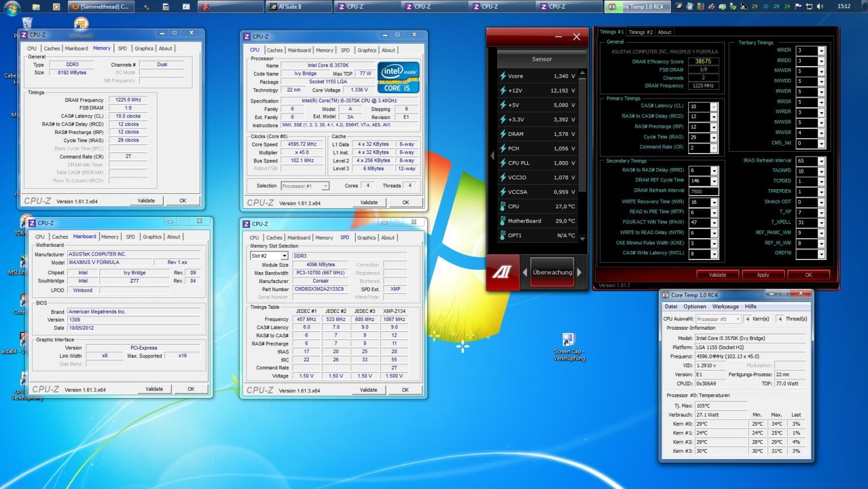Click Validate in MemTweakIt

coord(717,275)
